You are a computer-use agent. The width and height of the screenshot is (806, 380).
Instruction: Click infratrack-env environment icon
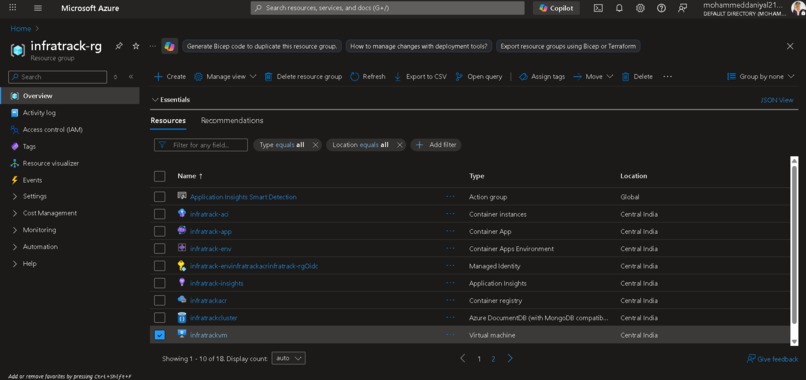(x=181, y=248)
